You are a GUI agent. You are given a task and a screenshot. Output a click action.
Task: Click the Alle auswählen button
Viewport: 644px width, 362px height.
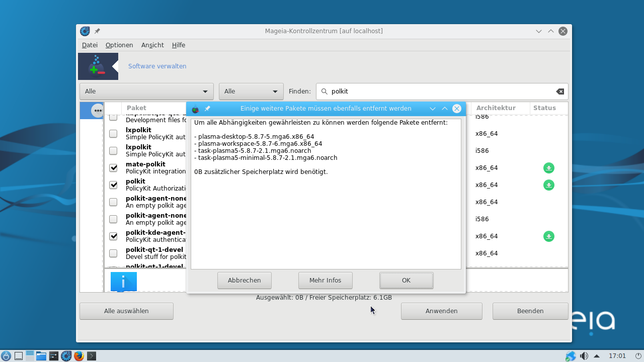(126, 311)
